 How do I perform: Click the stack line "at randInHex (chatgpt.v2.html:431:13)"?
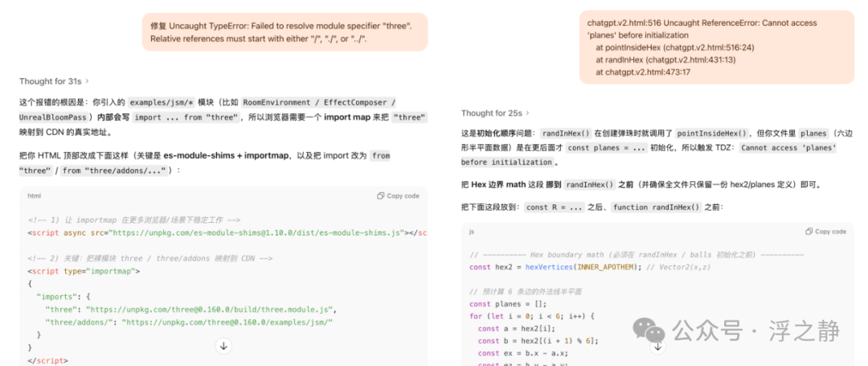coord(666,60)
